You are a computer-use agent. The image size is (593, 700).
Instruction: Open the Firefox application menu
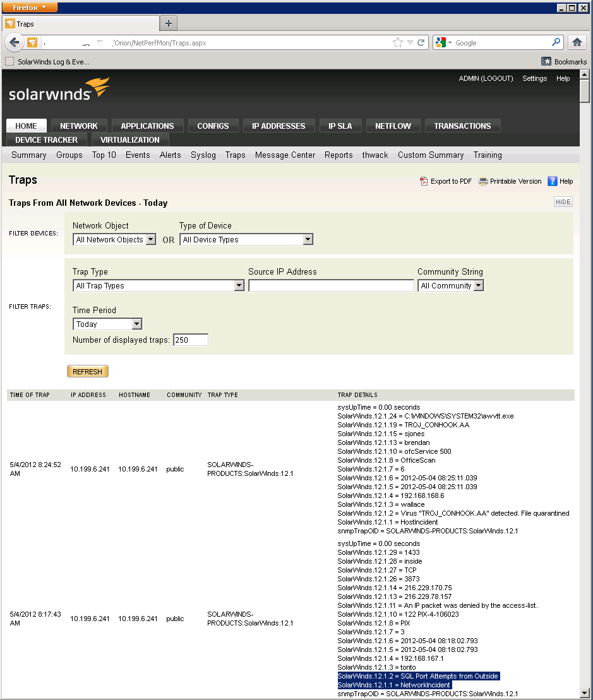tap(30, 7)
